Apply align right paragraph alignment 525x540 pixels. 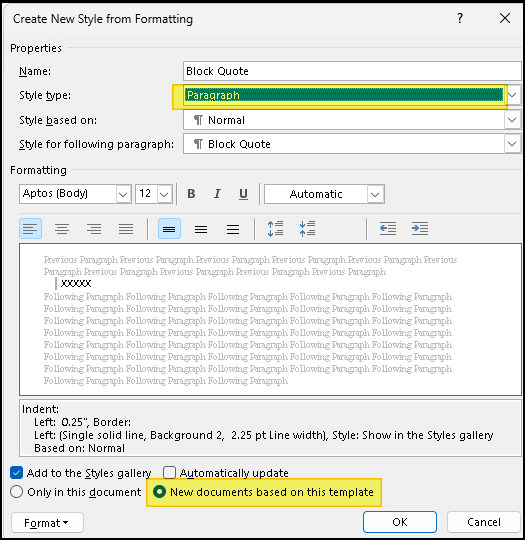coord(94,229)
